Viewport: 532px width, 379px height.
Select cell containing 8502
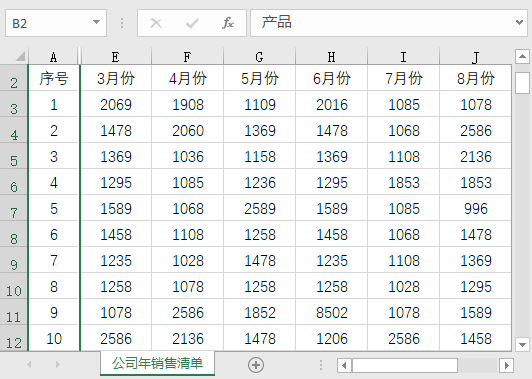point(331,312)
